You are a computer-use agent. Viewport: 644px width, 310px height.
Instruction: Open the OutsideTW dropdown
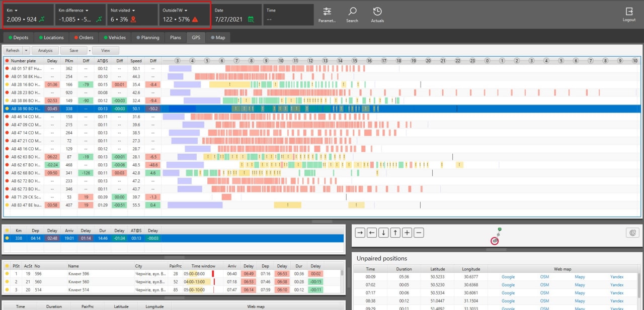click(x=186, y=10)
